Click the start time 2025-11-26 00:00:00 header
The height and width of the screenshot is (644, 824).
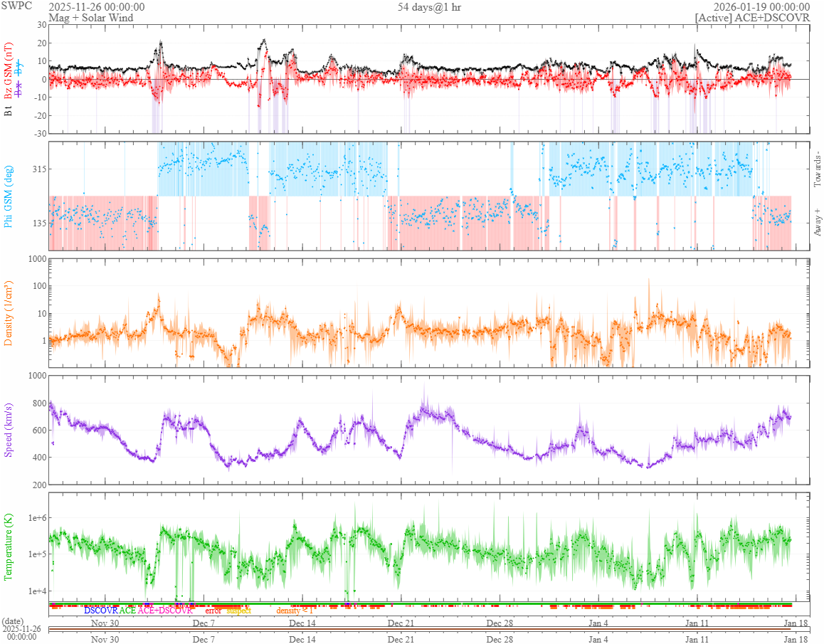pos(97,7)
